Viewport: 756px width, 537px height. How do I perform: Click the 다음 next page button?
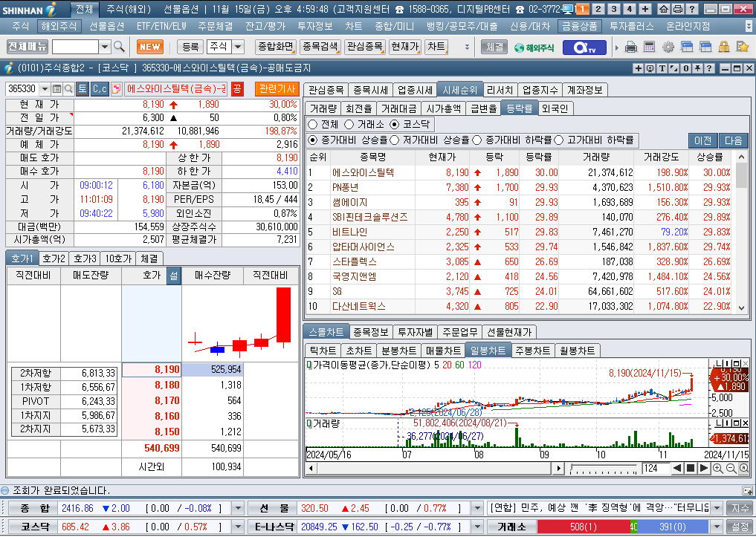click(734, 140)
